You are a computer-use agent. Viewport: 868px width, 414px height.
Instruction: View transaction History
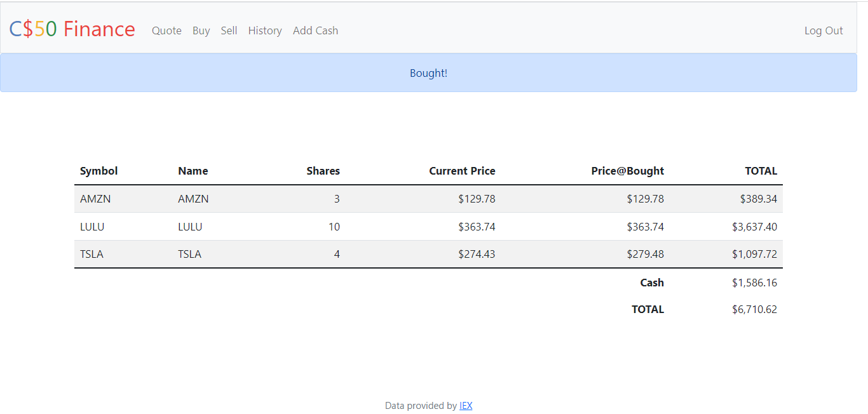click(265, 30)
